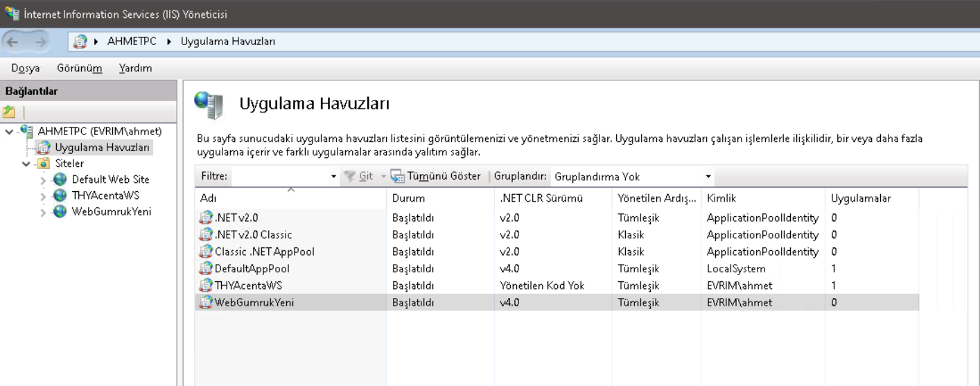Click the connect icon under Bağlantılar
Viewport: 980px width, 386px height.
point(8,112)
